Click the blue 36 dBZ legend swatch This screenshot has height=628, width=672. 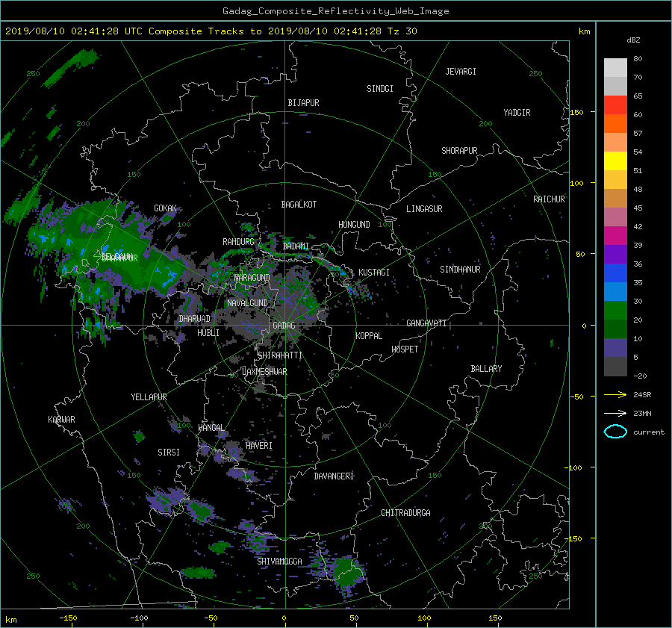pos(615,273)
